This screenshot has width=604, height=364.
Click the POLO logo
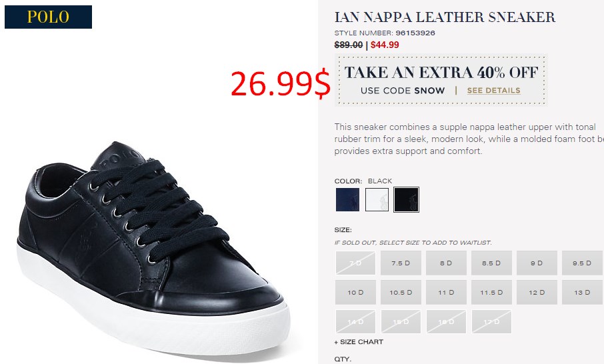(x=48, y=17)
